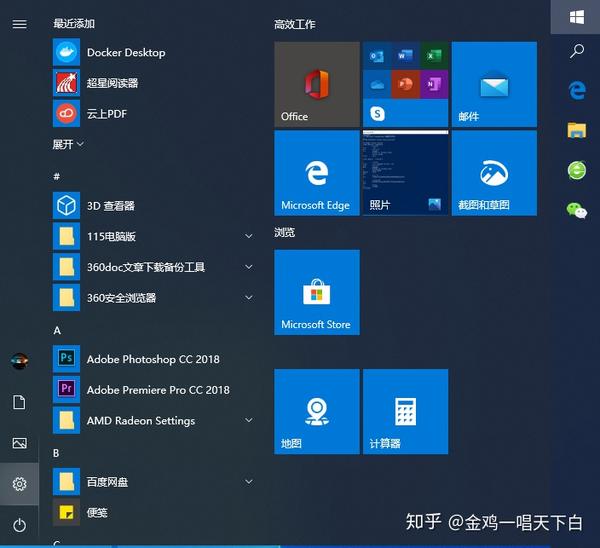Open Edge from the taskbar
600x548 pixels.
tap(577, 90)
